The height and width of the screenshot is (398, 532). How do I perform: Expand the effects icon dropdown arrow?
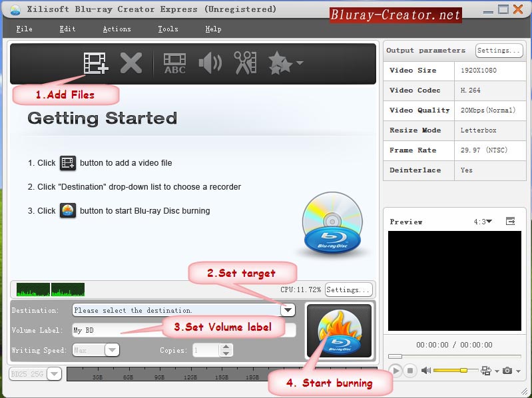pyautogui.click(x=300, y=63)
